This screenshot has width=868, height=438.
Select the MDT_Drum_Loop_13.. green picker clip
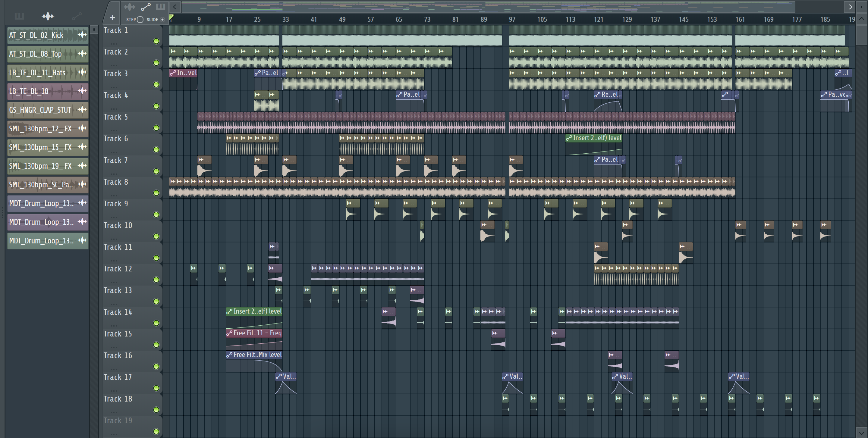pos(48,241)
